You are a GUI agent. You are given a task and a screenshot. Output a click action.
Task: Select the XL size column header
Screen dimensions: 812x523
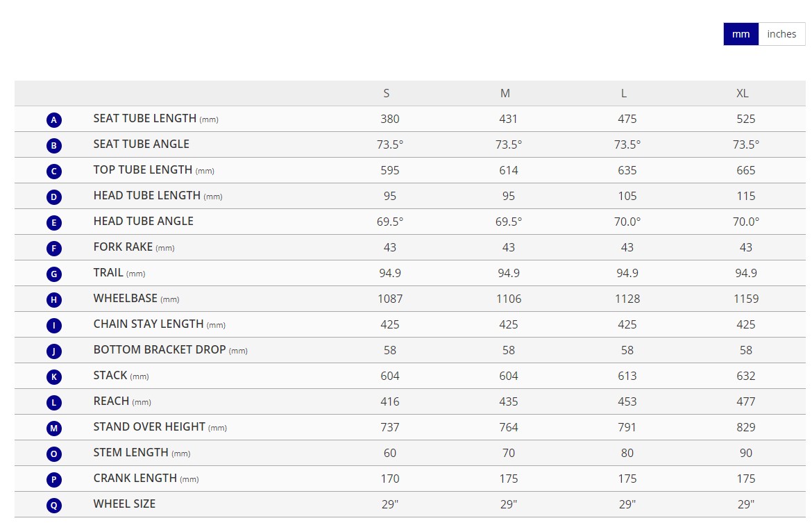[742, 93]
